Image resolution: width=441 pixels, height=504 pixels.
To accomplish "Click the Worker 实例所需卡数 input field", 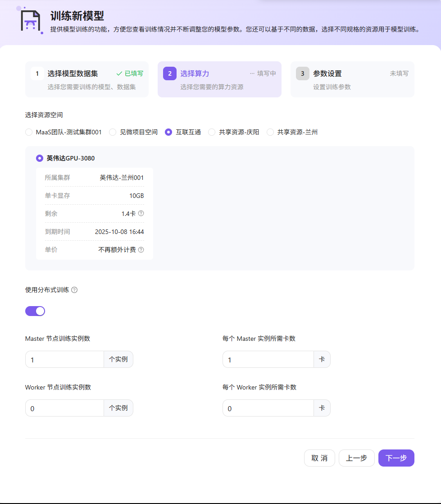I will coord(268,408).
